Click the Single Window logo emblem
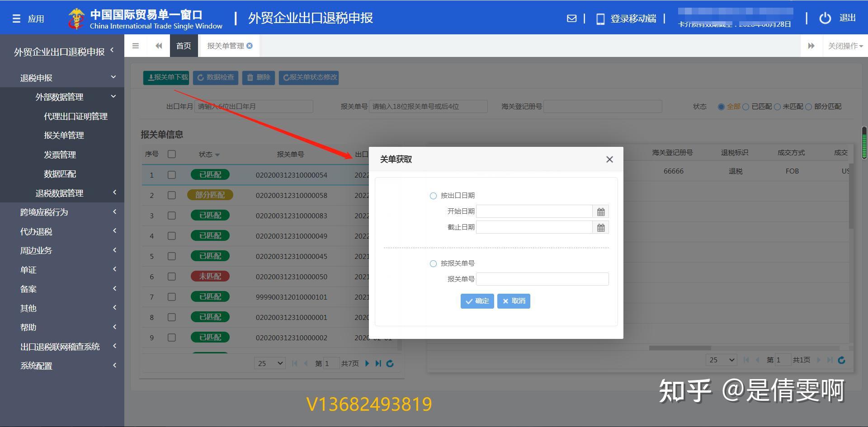Screen dimensions: 868x427 [76, 19]
